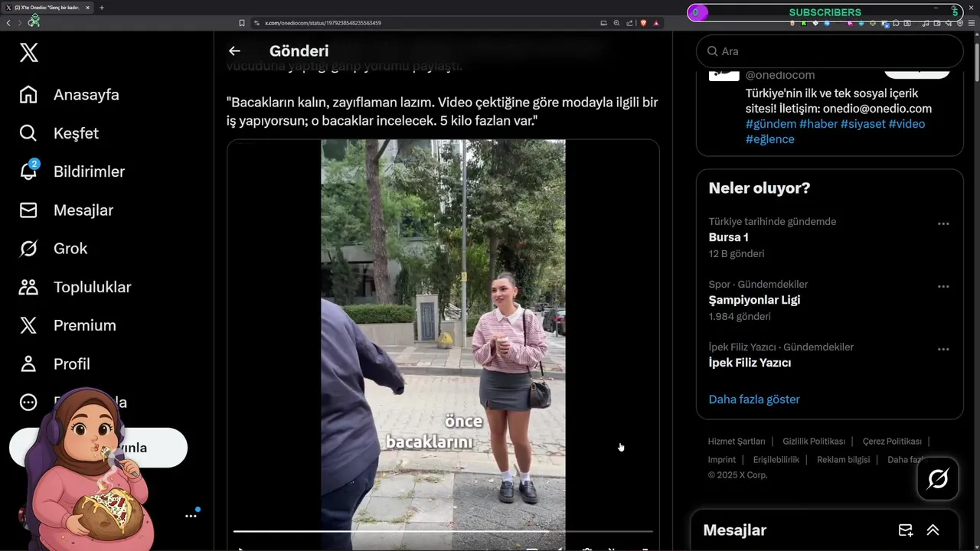Click the Brave Rewards triangle icon

656,23
